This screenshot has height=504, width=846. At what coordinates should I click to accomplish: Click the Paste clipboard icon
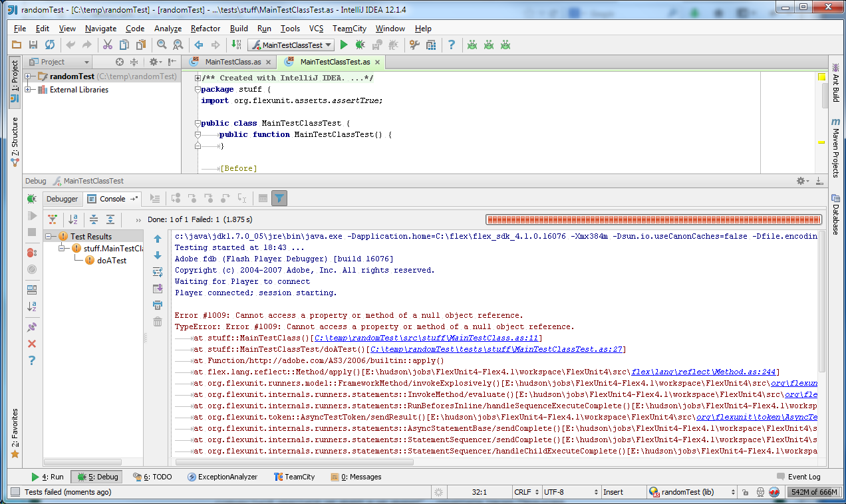click(140, 45)
